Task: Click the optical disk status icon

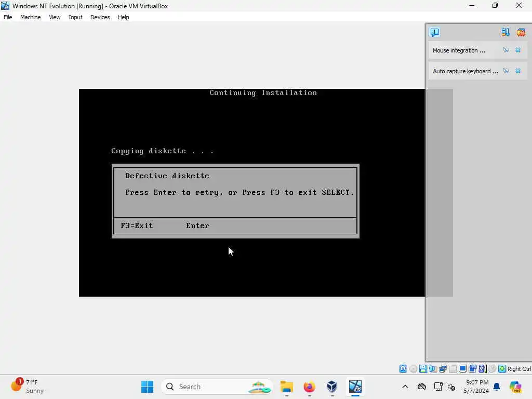Action: point(413,369)
